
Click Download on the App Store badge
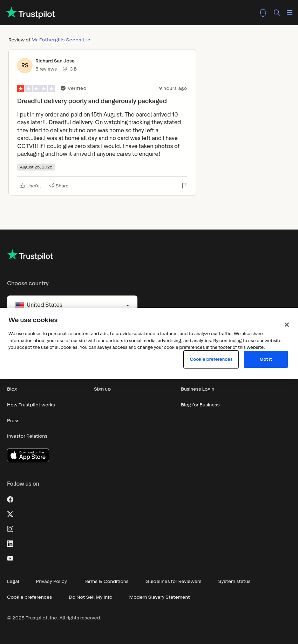pos(28,455)
